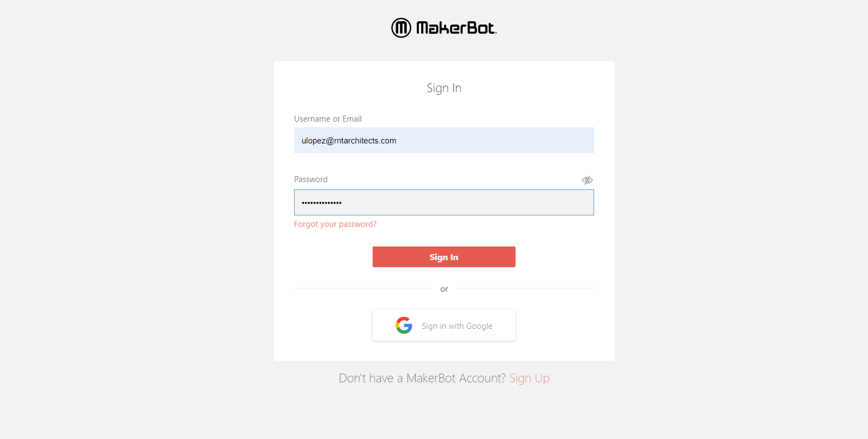Click the Sign In heading text

(x=444, y=88)
